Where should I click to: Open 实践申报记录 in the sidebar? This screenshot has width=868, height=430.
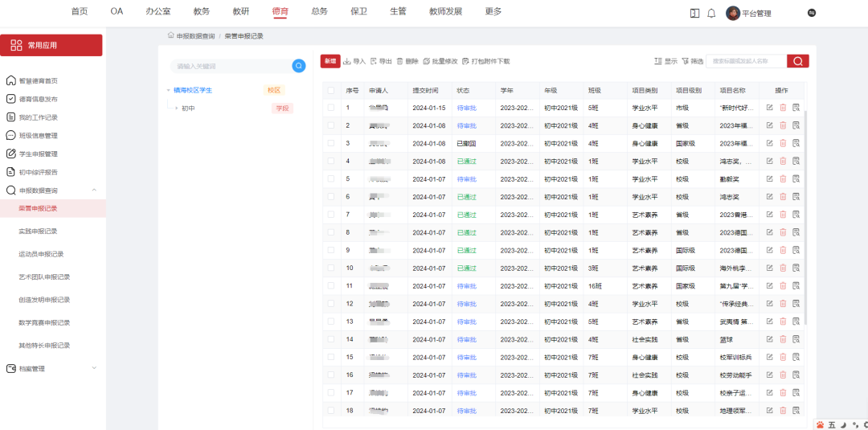(x=39, y=231)
